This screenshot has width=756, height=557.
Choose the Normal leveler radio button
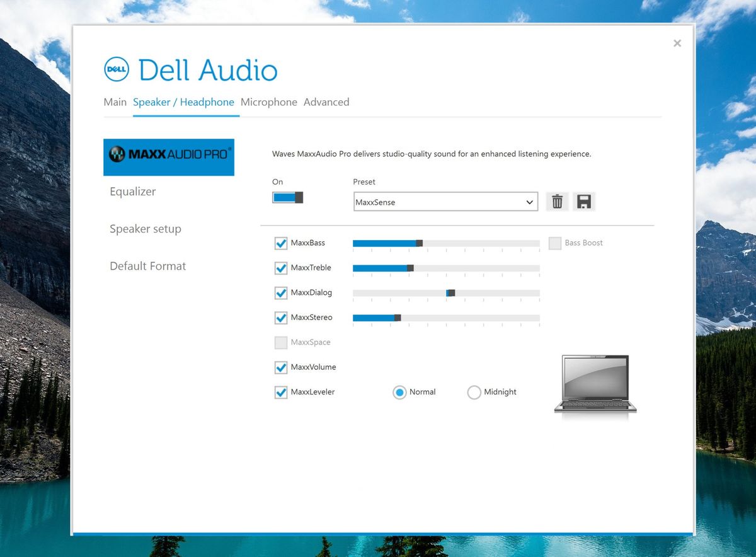click(399, 393)
